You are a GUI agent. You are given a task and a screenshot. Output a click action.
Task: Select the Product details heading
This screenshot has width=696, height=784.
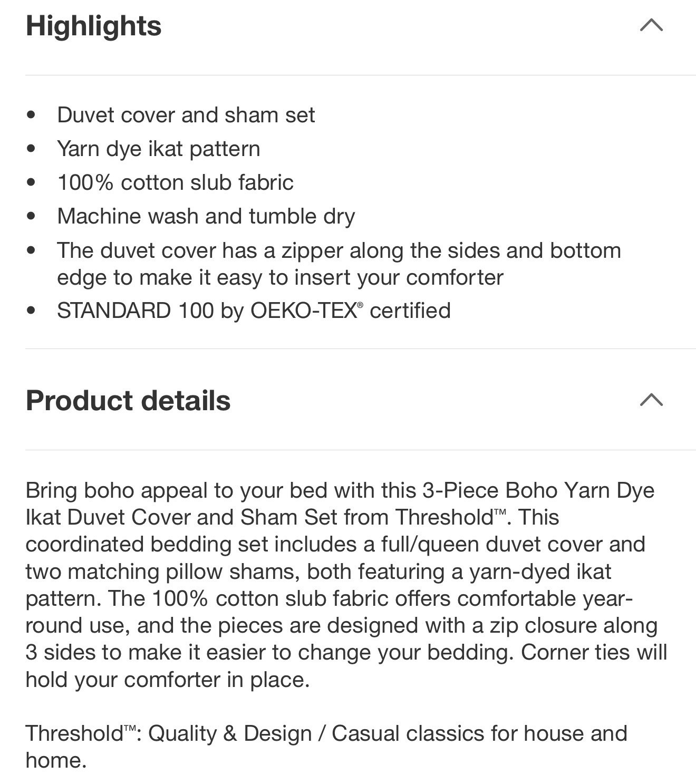tap(128, 400)
